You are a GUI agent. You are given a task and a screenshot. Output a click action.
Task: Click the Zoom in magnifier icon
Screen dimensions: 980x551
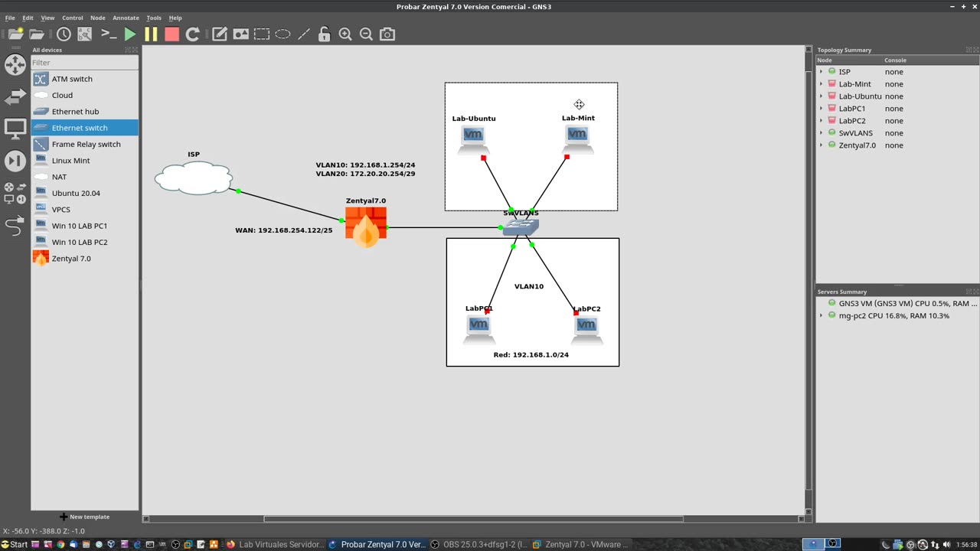[345, 34]
